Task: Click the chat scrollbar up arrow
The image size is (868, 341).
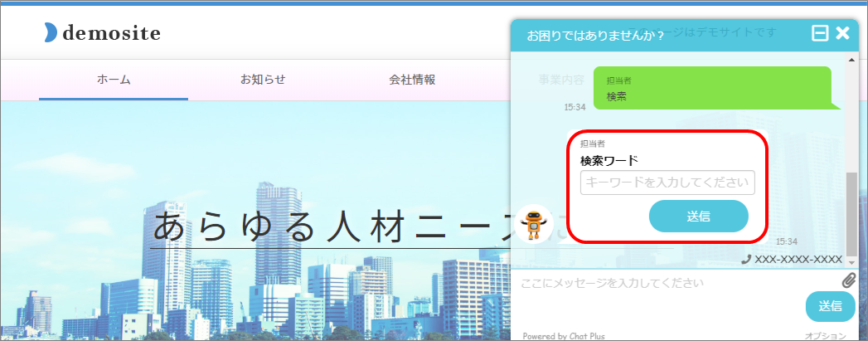Action: coord(851,59)
